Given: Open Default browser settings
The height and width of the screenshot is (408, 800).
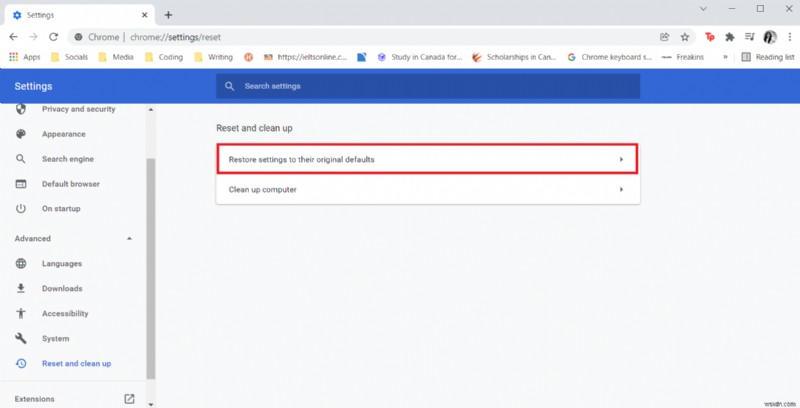Looking at the screenshot, I should click(71, 184).
